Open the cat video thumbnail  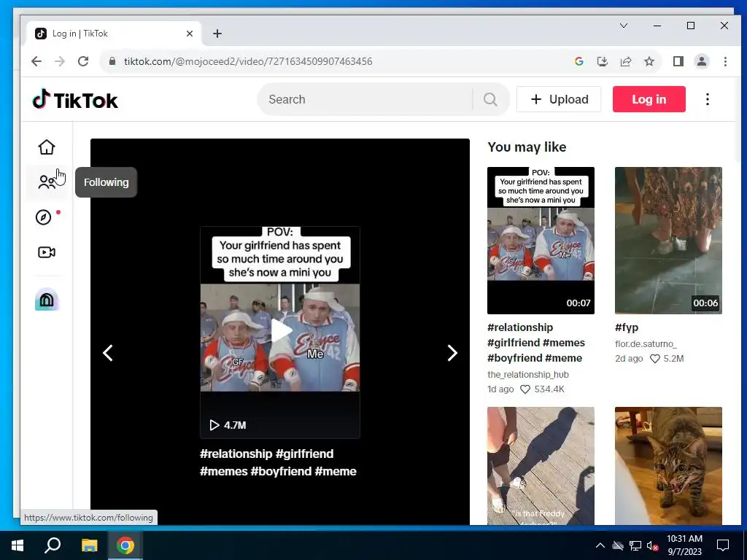(668, 466)
